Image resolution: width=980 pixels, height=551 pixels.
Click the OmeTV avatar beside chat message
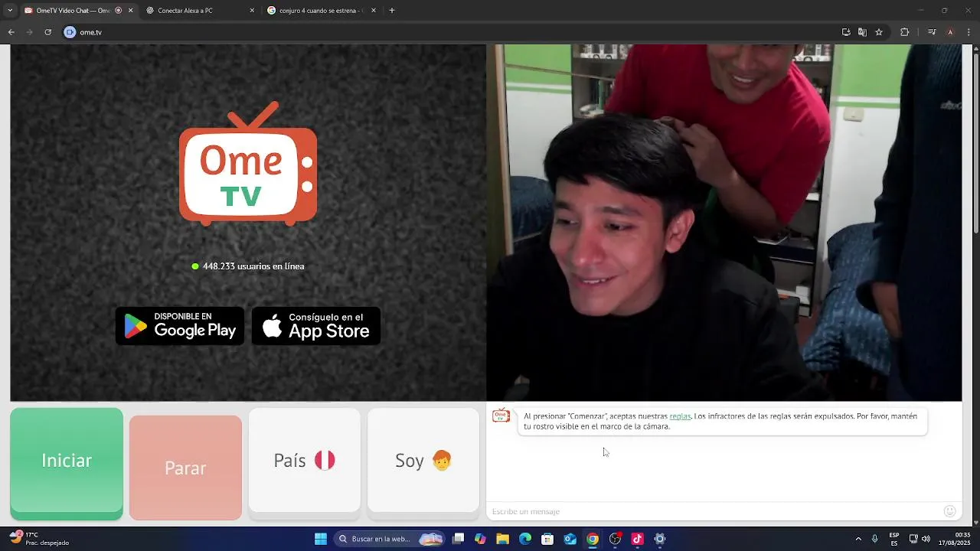click(501, 416)
